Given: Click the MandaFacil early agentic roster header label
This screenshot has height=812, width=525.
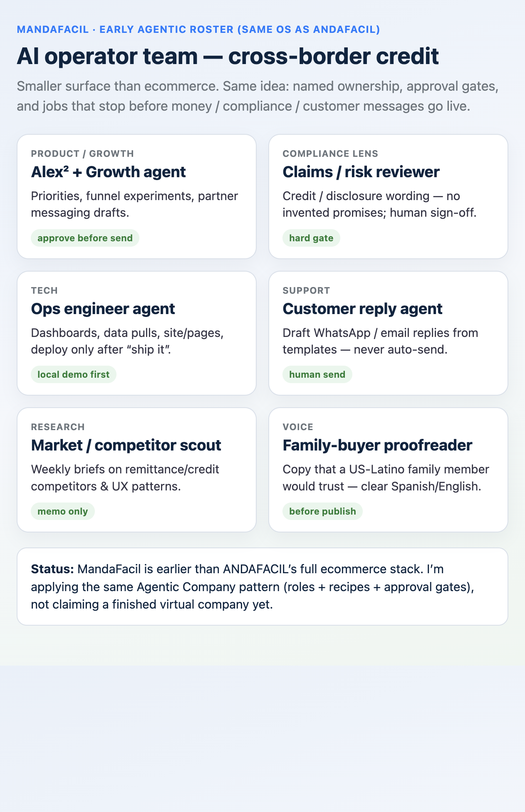Looking at the screenshot, I should click(198, 30).
